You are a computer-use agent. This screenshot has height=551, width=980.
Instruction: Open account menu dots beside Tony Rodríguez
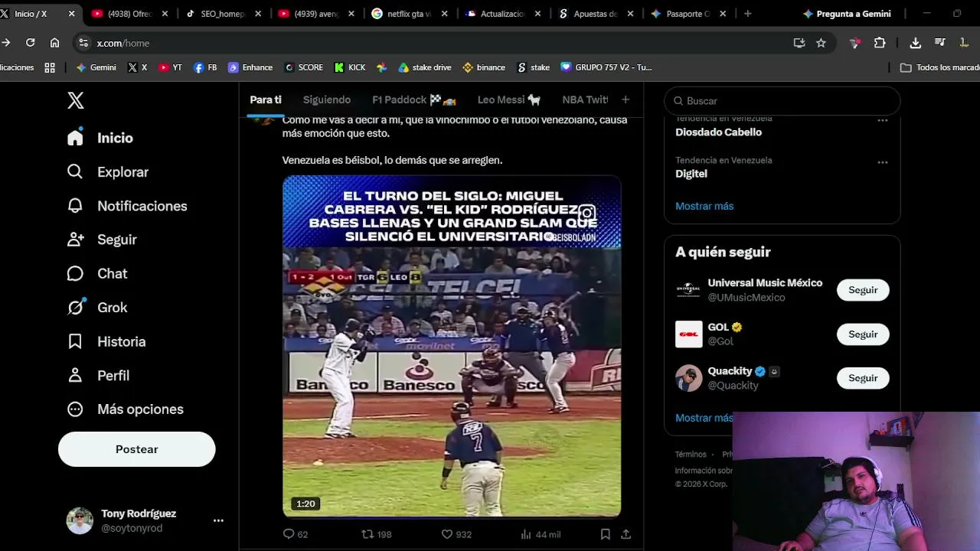click(x=218, y=520)
